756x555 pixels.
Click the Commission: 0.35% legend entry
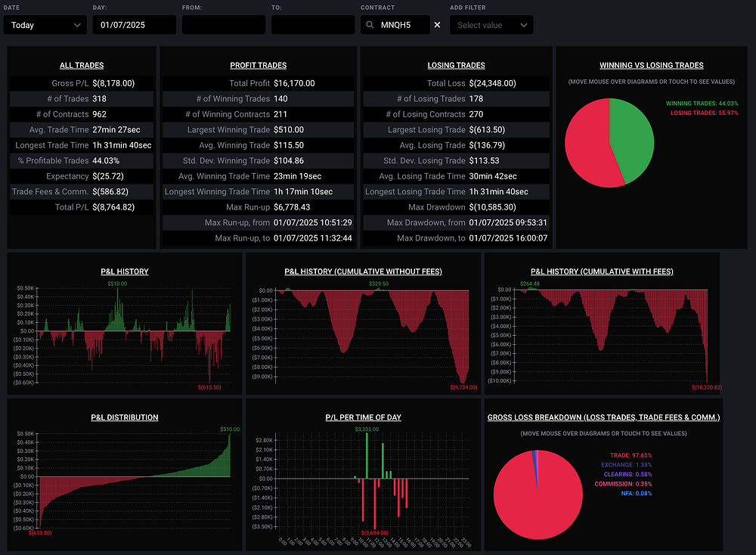[623, 484]
